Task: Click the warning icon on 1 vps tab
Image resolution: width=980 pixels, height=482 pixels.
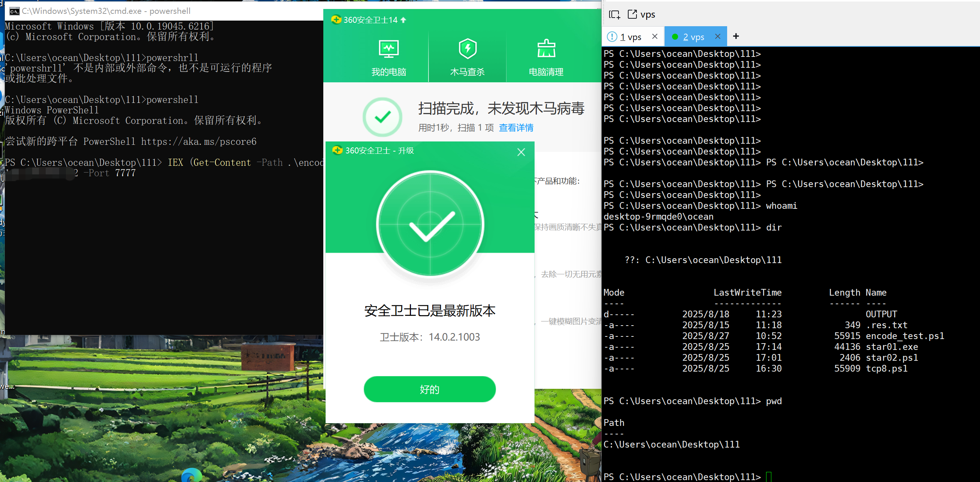Action: 612,37
